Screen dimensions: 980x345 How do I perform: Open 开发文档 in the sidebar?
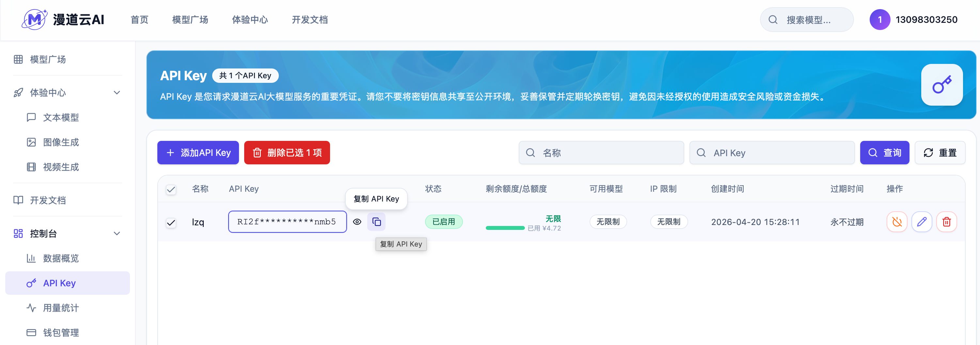pos(67,200)
